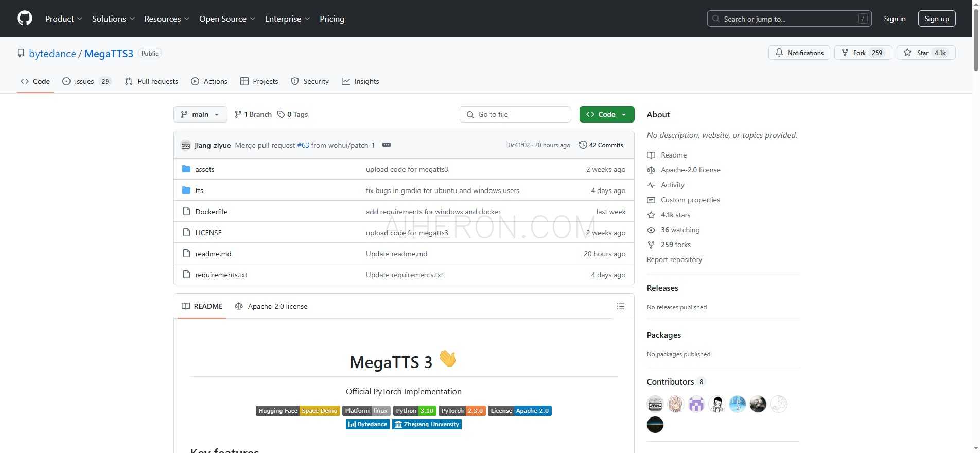Image resolution: width=980 pixels, height=453 pixels.
Task: Click the Sign in link
Action: coord(895,19)
